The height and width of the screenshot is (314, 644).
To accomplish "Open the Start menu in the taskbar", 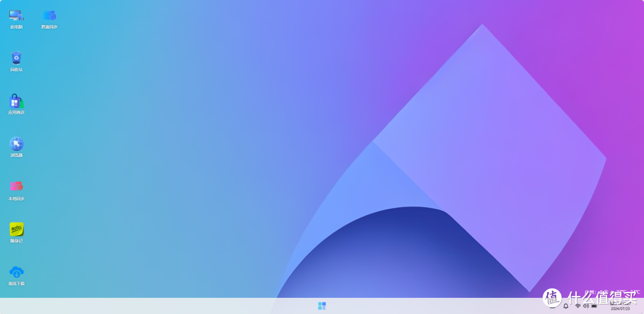I will 322,306.
